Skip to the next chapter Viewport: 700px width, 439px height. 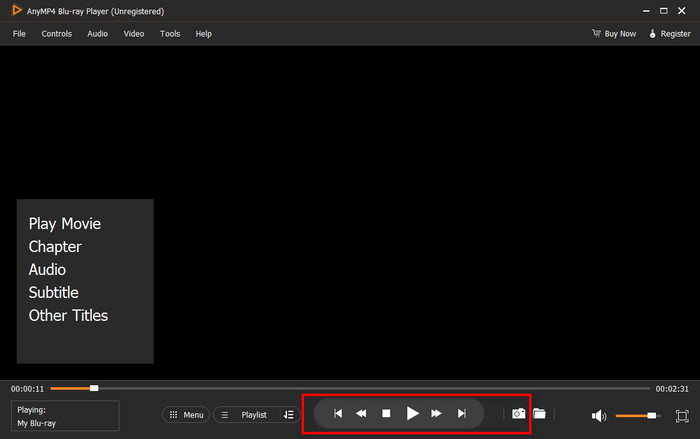[462, 414]
